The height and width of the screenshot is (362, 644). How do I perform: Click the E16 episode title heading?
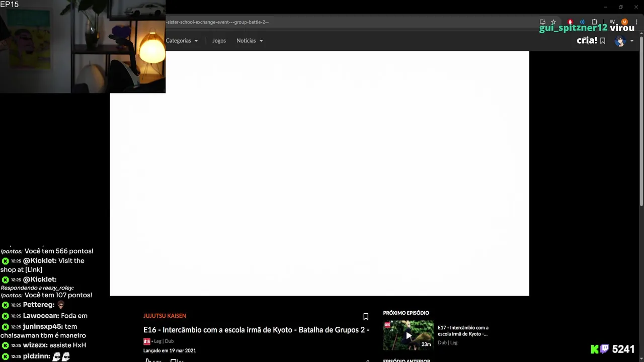point(256,330)
